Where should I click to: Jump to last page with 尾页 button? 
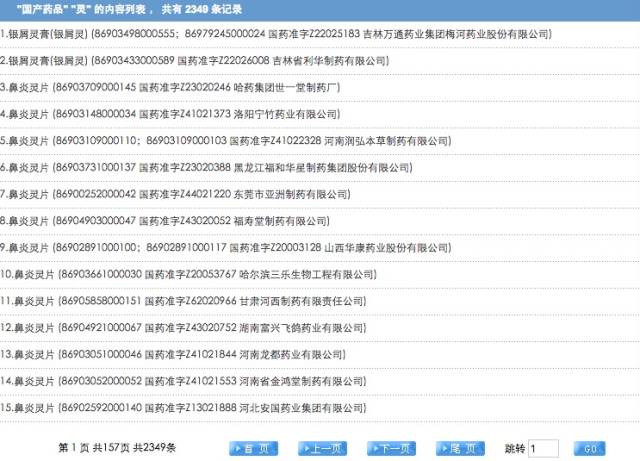point(460,448)
